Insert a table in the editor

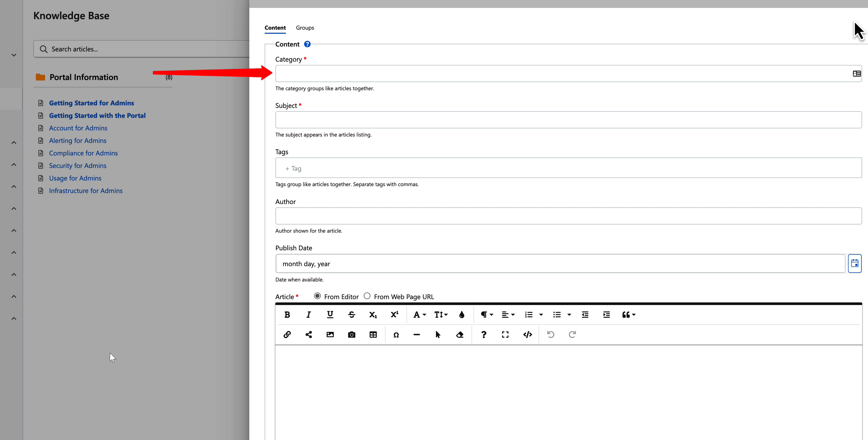[x=373, y=334]
